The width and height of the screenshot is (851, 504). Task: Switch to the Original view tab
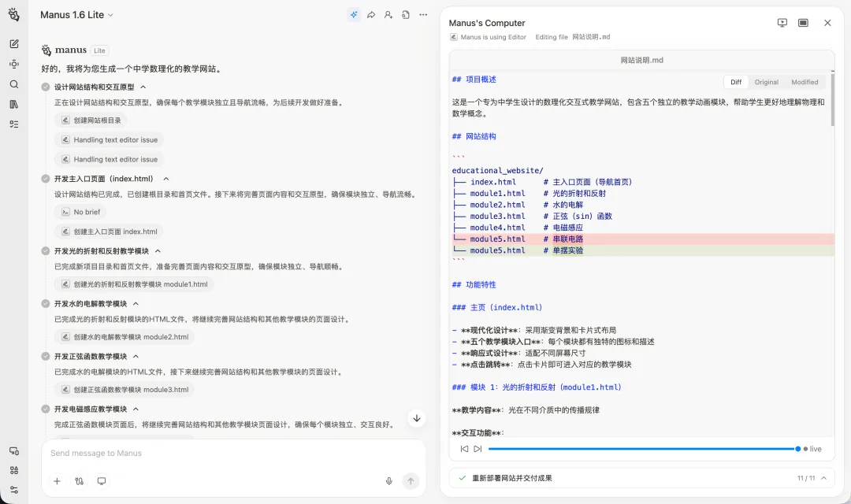[x=767, y=82]
